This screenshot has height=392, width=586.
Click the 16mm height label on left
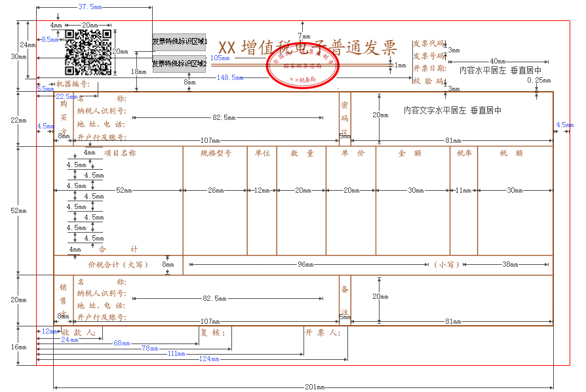(x=18, y=347)
